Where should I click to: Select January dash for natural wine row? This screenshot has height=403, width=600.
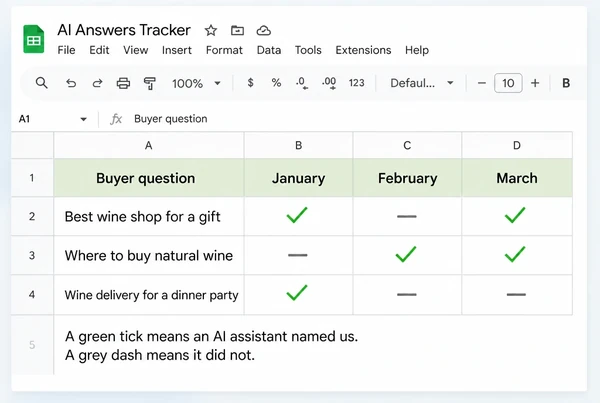[298, 255]
